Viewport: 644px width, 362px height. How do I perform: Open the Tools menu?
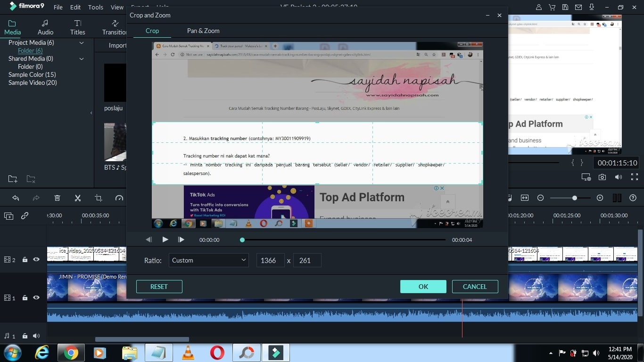(x=96, y=7)
